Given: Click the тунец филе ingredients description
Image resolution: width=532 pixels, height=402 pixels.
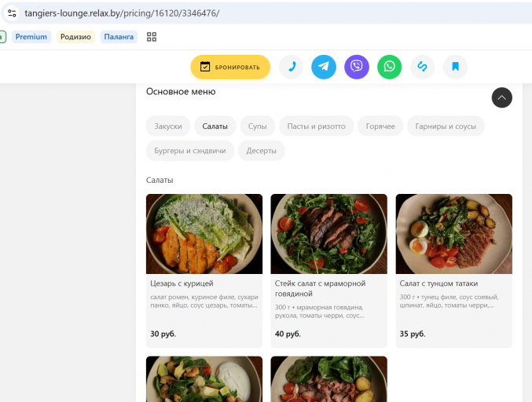Looking at the screenshot, I should (x=449, y=301).
